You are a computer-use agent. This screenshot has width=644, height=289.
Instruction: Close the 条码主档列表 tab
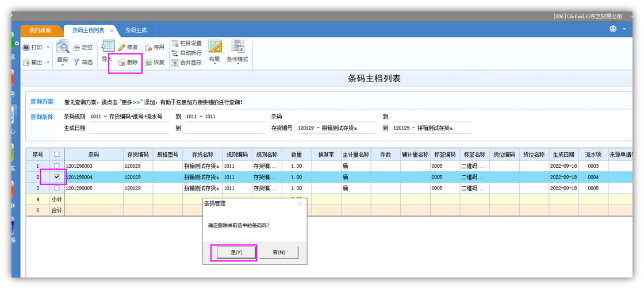click(x=112, y=31)
